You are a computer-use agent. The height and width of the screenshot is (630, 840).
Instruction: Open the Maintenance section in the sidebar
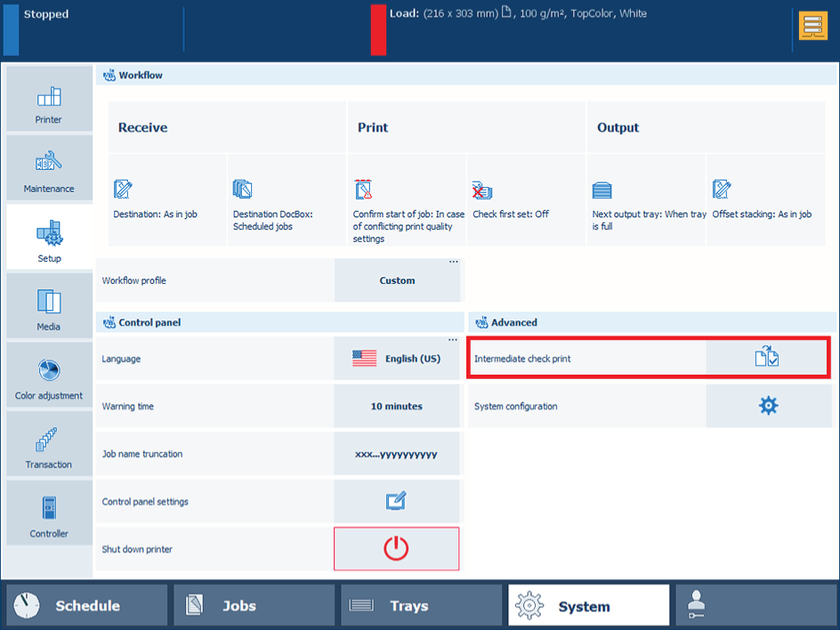[49, 168]
